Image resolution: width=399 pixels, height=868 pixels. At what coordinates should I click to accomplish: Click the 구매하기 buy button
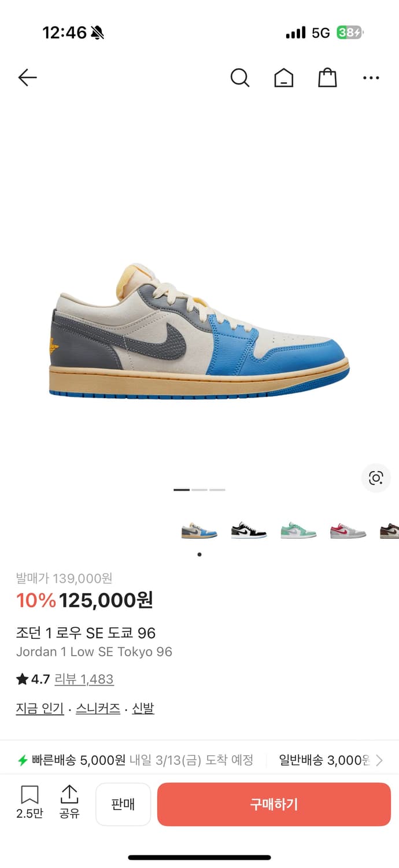point(274,804)
